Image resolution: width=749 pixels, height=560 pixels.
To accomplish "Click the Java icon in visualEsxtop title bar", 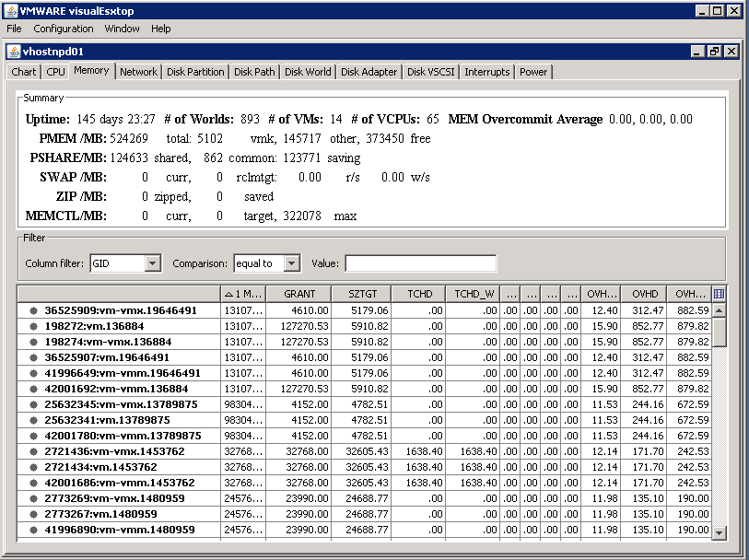I will pyautogui.click(x=10, y=10).
